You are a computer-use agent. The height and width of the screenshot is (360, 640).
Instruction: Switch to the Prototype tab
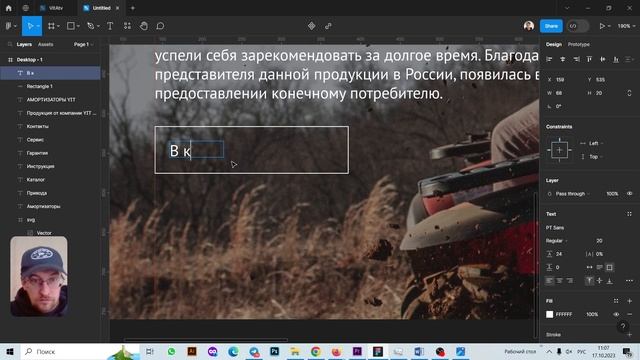pyautogui.click(x=578, y=44)
